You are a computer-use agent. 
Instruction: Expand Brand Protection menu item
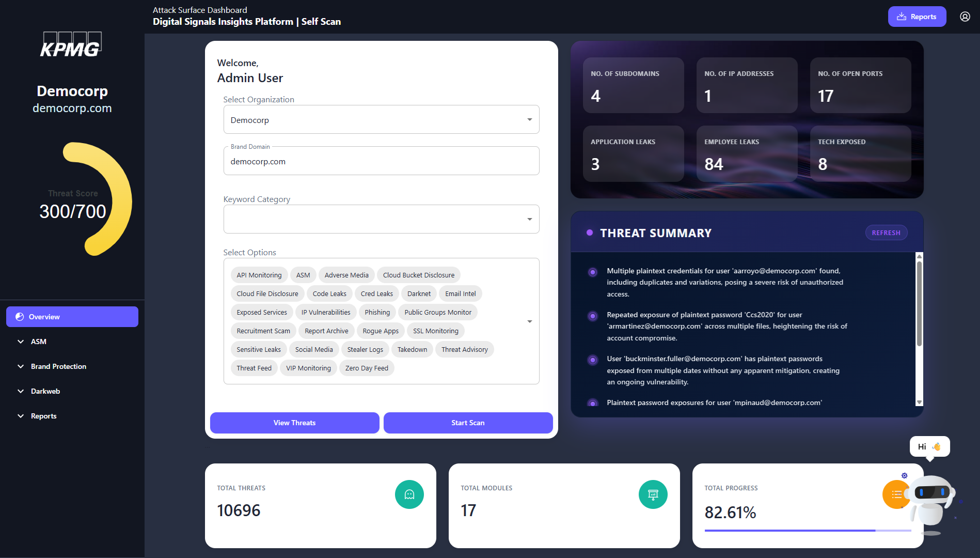click(58, 366)
